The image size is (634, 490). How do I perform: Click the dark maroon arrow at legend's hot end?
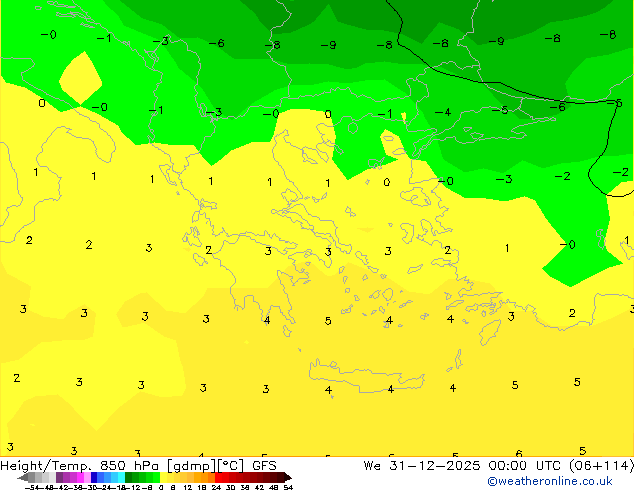[288, 477]
